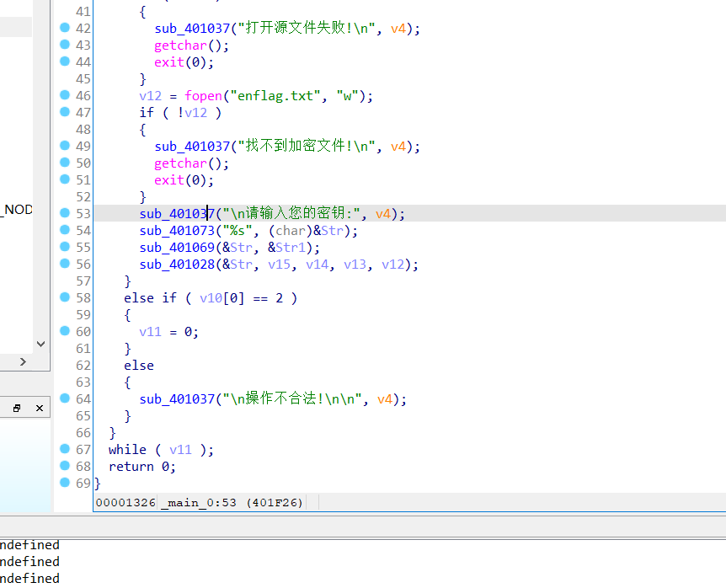This screenshot has width=726, height=588.
Task: Toggle breakpoint dot on line 47
Action: point(65,111)
